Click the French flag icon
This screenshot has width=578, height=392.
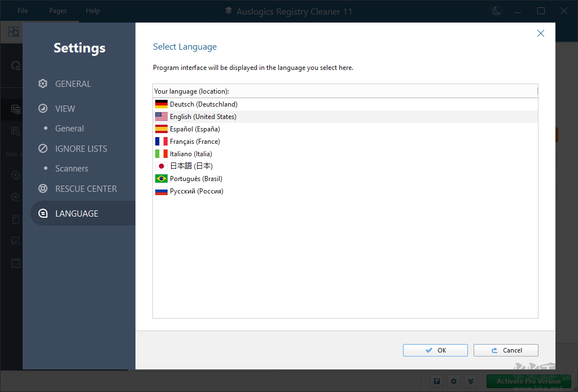(x=161, y=142)
